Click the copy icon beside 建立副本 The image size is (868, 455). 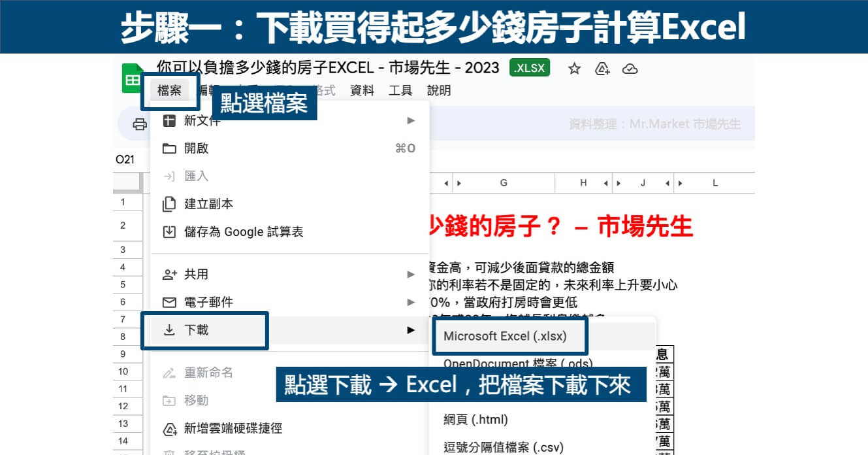tap(169, 204)
